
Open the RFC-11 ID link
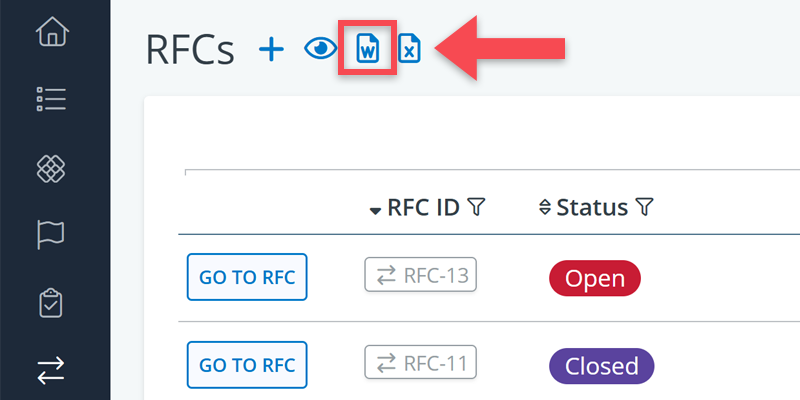point(420,364)
